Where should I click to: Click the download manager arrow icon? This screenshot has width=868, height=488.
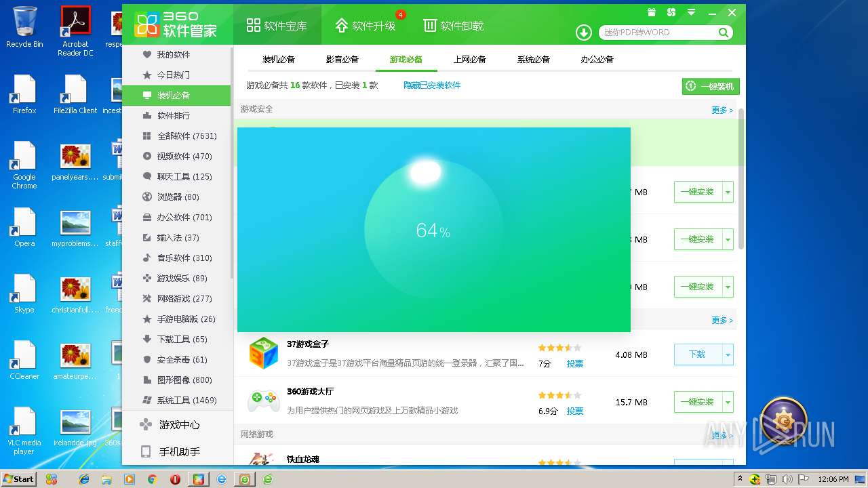pyautogui.click(x=583, y=32)
